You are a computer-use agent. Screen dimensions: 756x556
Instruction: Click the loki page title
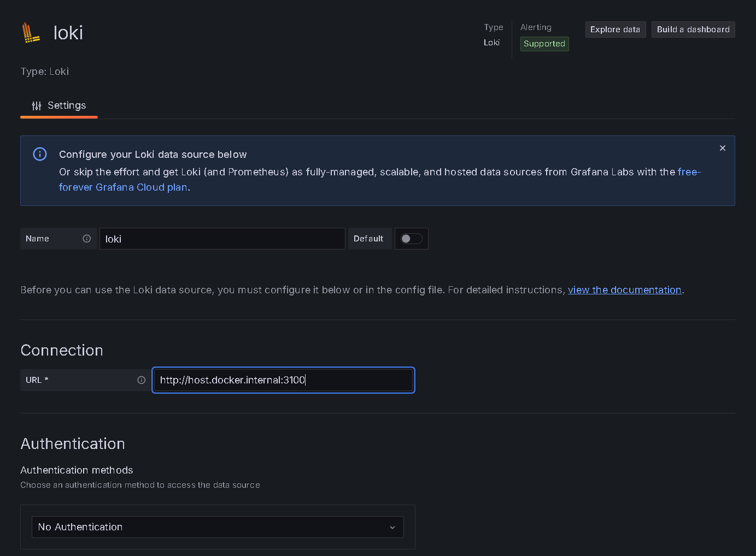click(68, 33)
